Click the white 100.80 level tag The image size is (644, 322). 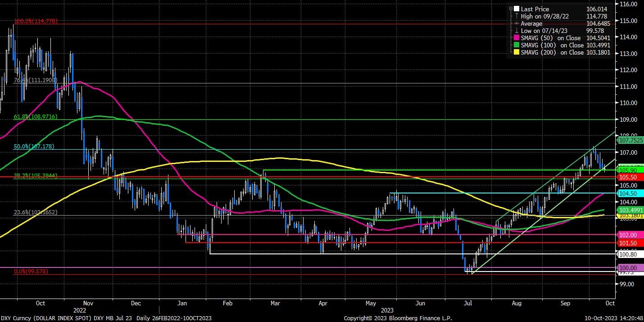pyautogui.click(x=629, y=254)
